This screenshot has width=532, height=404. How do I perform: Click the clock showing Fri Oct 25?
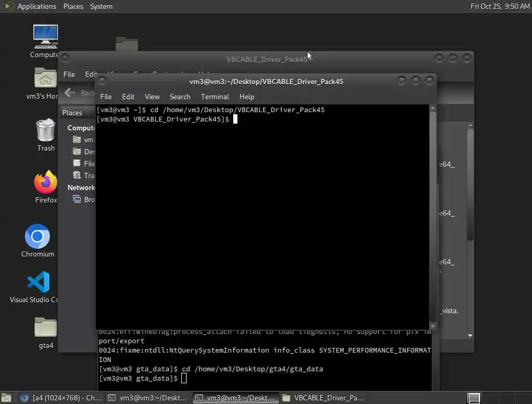(x=500, y=6)
